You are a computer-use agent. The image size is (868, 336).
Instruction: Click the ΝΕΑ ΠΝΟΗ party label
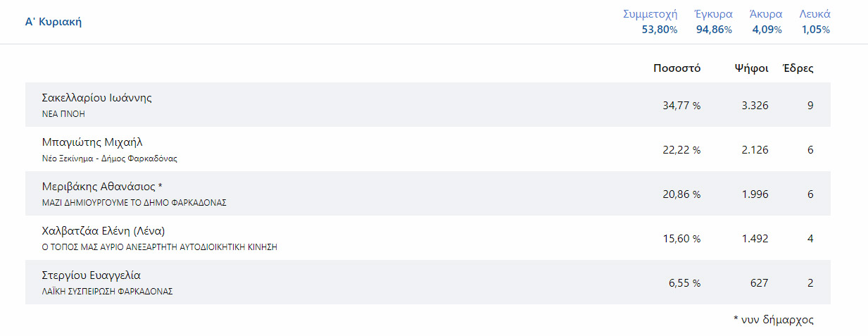(x=63, y=113)
